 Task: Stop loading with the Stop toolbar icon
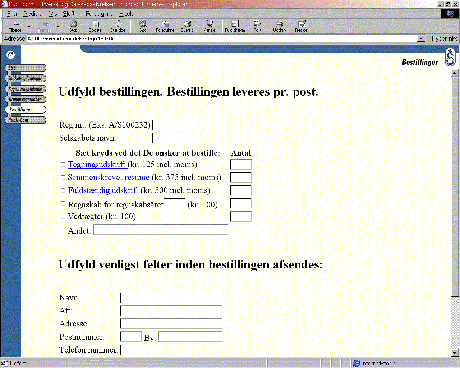coord(73,26)
